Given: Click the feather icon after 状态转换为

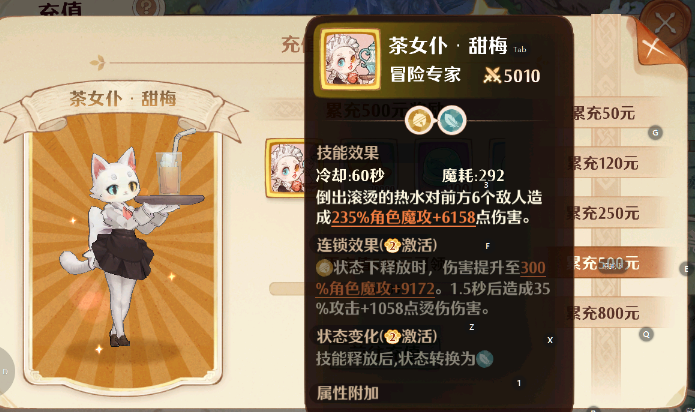Looking at the screenshot, I should click(484, 359).
